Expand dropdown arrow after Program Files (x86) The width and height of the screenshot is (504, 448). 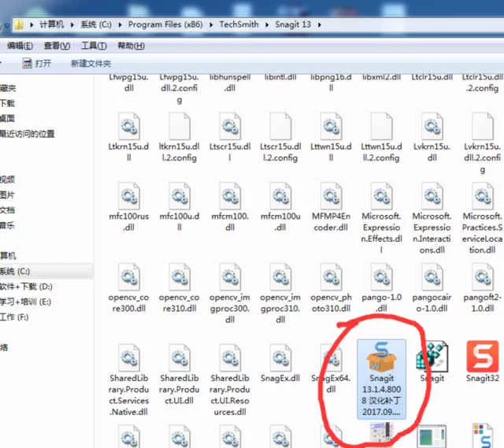[x=211, y=24]
